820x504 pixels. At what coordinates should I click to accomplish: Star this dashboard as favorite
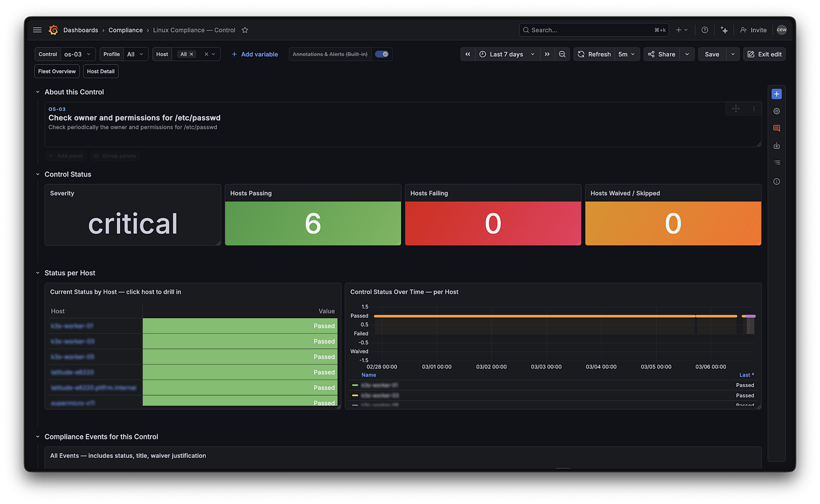click(x=245, y=30)
